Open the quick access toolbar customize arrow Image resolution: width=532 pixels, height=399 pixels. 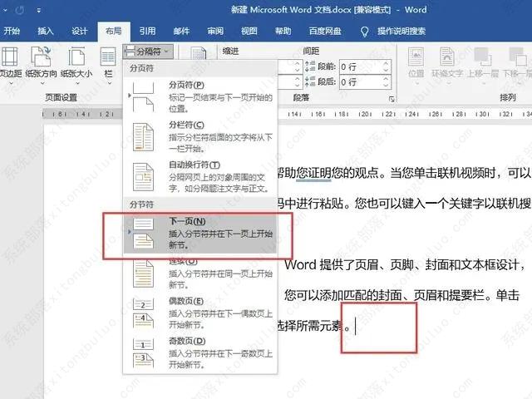click(39, 11)
